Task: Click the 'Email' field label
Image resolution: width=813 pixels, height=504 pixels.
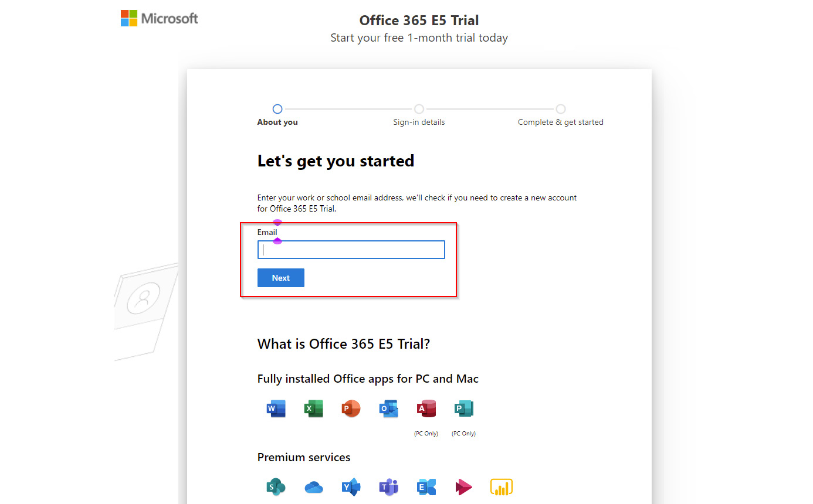Action: (x=267, y=232)
